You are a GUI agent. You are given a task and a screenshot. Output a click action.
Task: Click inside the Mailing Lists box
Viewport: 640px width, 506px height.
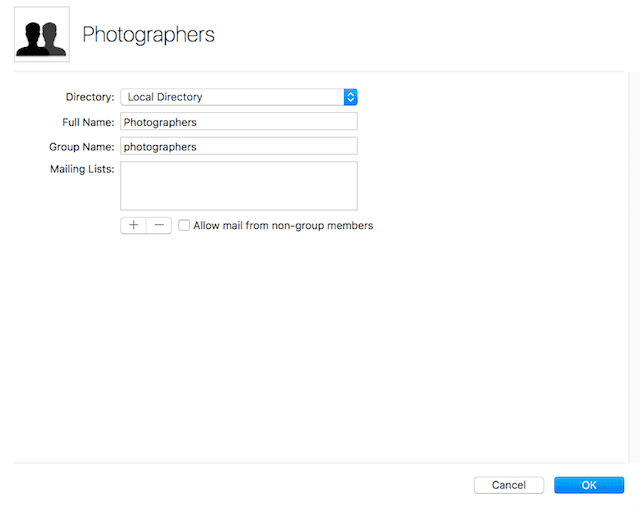pos(238,186)
